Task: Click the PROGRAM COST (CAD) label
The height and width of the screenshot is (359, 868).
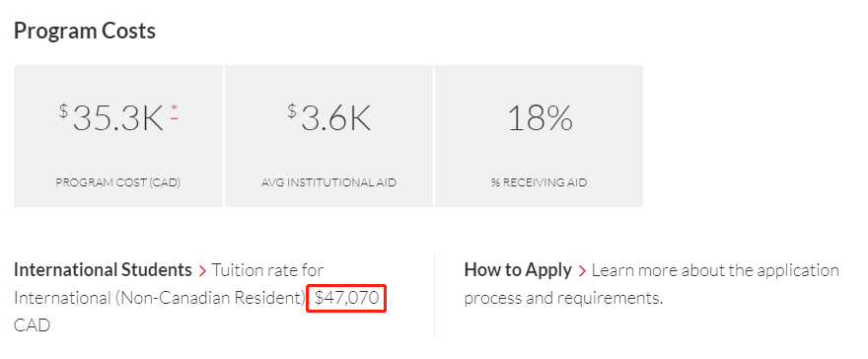Action: click(x=118, y=182)
